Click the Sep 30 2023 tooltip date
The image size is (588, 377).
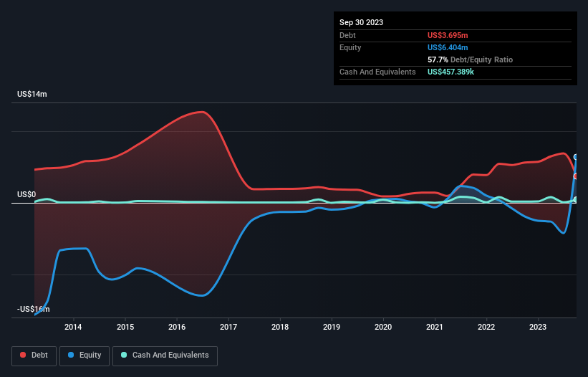(x=361, y=22)
